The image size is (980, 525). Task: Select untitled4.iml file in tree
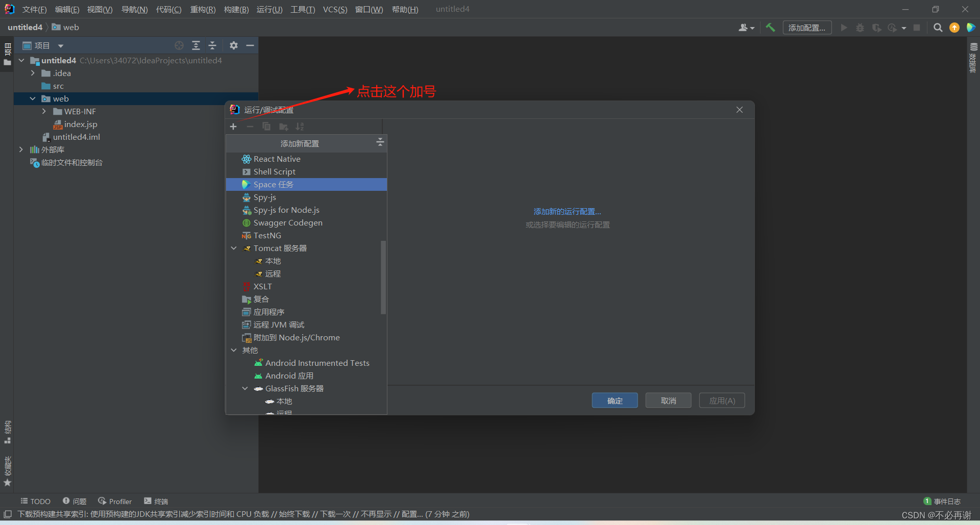point(71,137)
